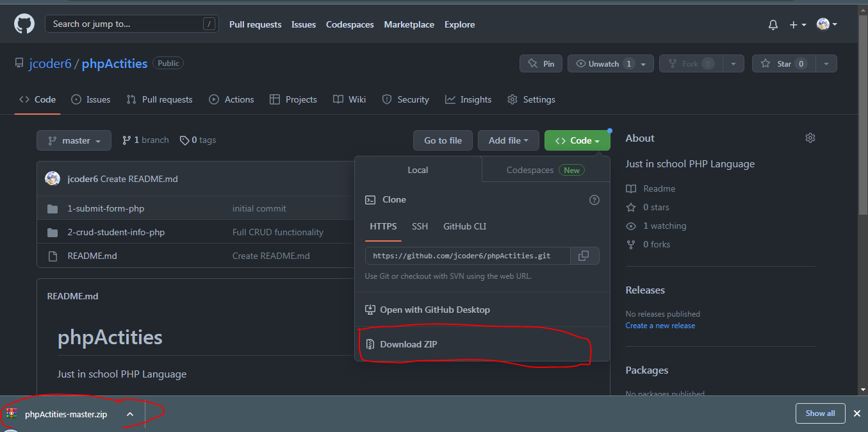This screenshot has height=432, width=868.
Task: View the 0 stars link
Action: 648,207
